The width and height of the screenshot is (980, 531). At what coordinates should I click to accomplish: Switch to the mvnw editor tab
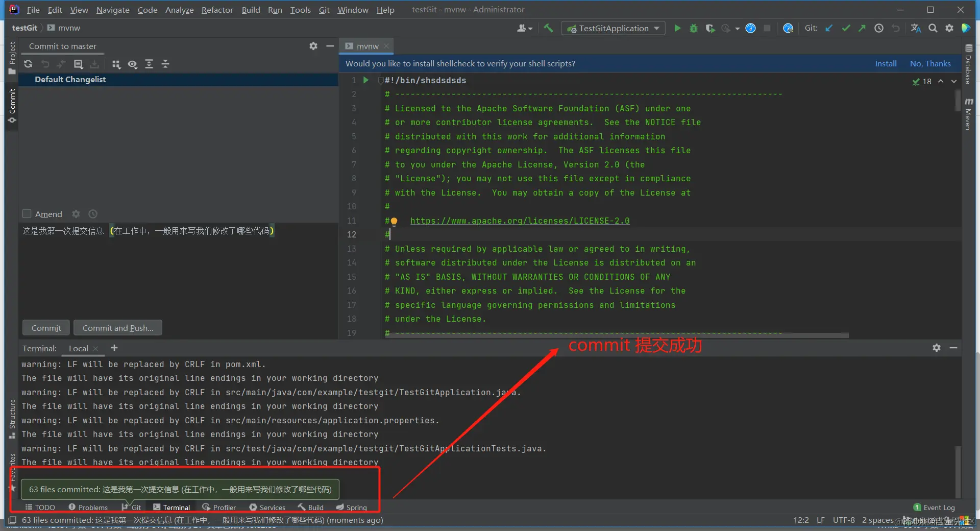[367, 46]
